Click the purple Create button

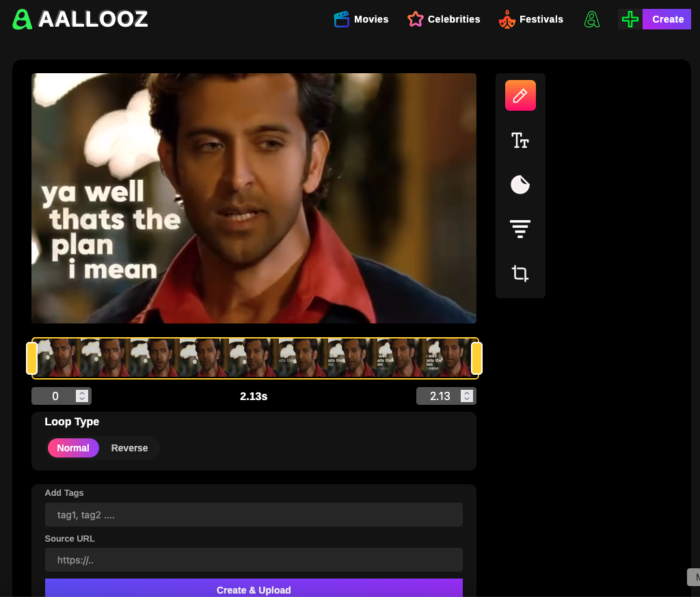667,19
